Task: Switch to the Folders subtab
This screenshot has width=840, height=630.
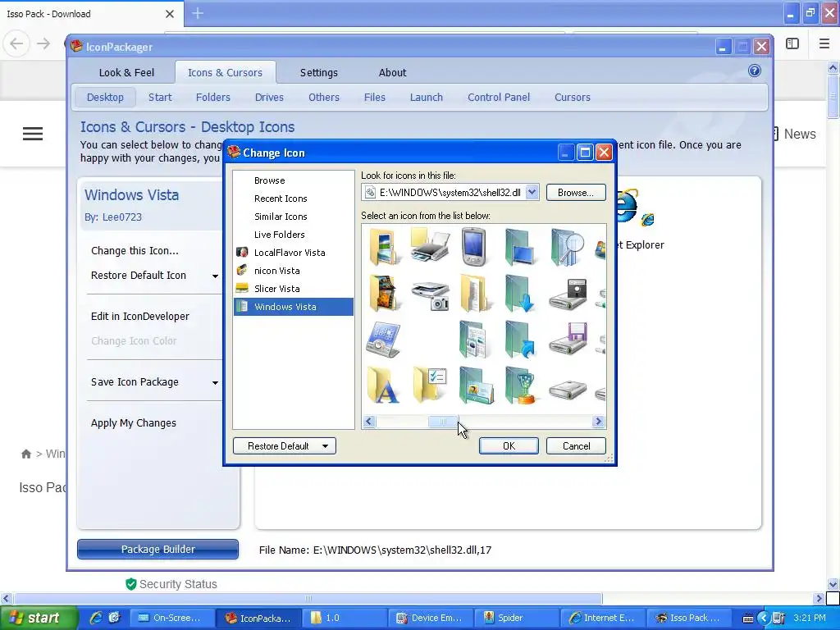Action: 213,98
